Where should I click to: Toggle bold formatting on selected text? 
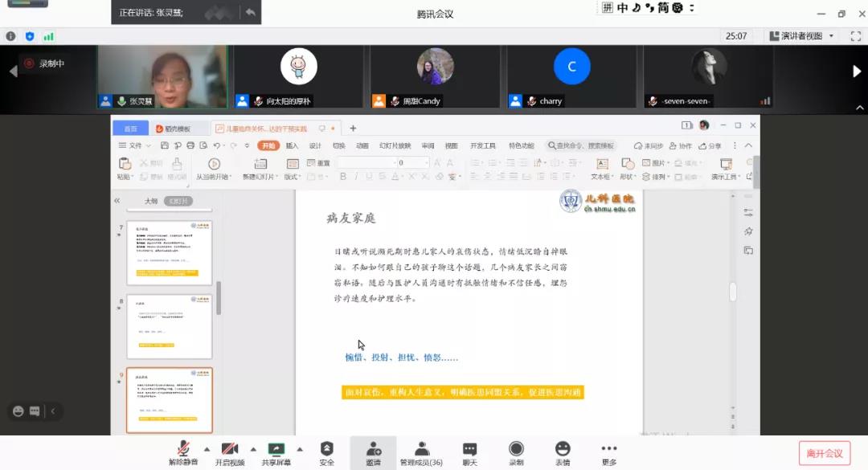point(344,176)
